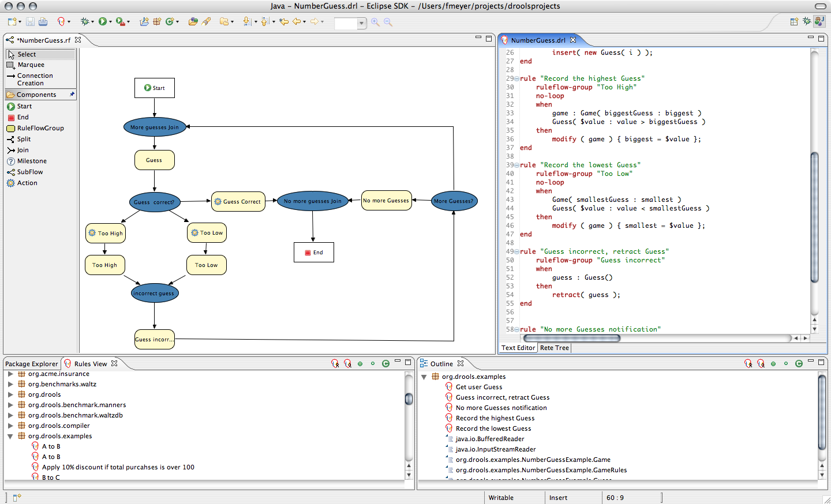Switch to the Rete Tree tab
The image size is (831, 504).
[x=554, y=348]
